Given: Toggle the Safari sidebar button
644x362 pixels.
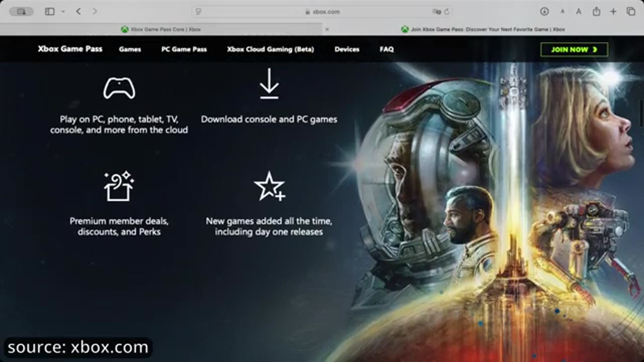Looking at the screenshot, I should tap(49, 11).
